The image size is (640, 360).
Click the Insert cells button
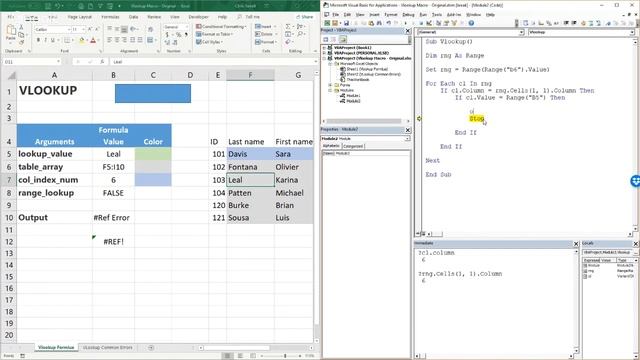(x=266, y=27)
